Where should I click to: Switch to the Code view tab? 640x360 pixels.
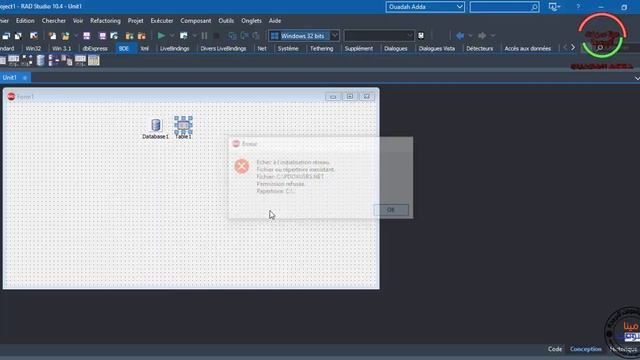(555, 349)
